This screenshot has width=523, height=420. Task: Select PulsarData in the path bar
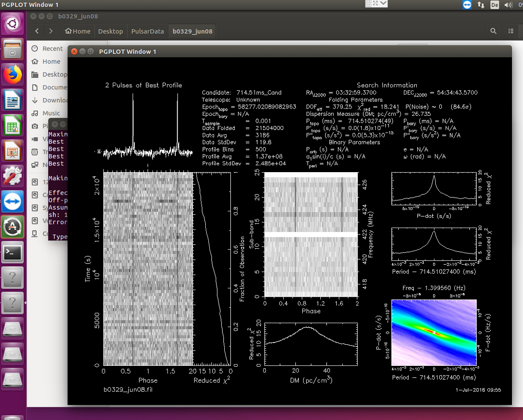tap(148, 31)
